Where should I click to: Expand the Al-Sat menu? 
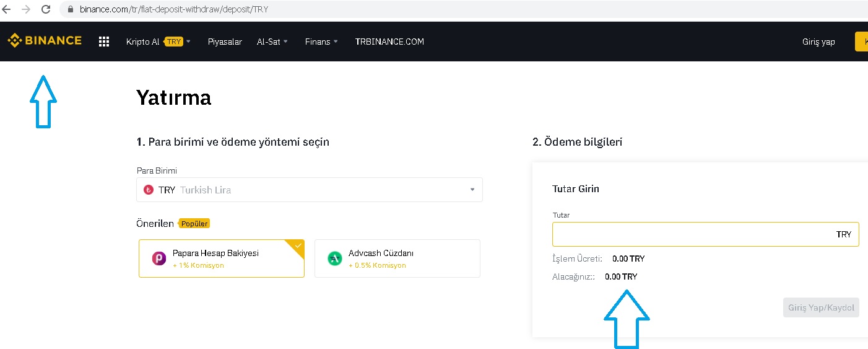(x=272, y=42)
